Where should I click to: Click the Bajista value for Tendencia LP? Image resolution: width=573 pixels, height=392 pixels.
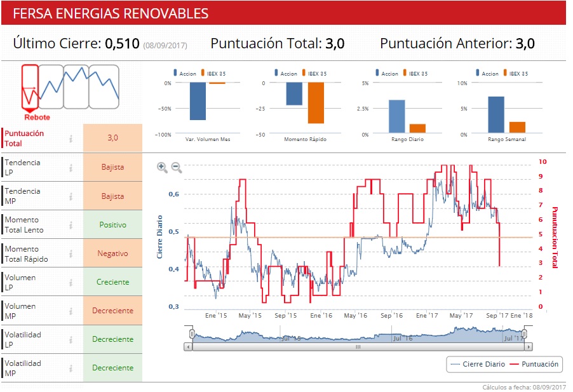click(112, 167)
